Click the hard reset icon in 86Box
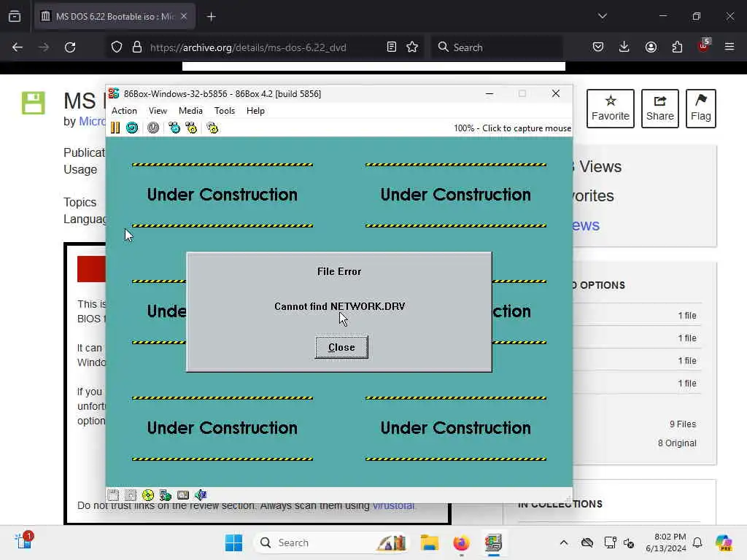Viewport: 747px width, 560px height. (132, 128)
